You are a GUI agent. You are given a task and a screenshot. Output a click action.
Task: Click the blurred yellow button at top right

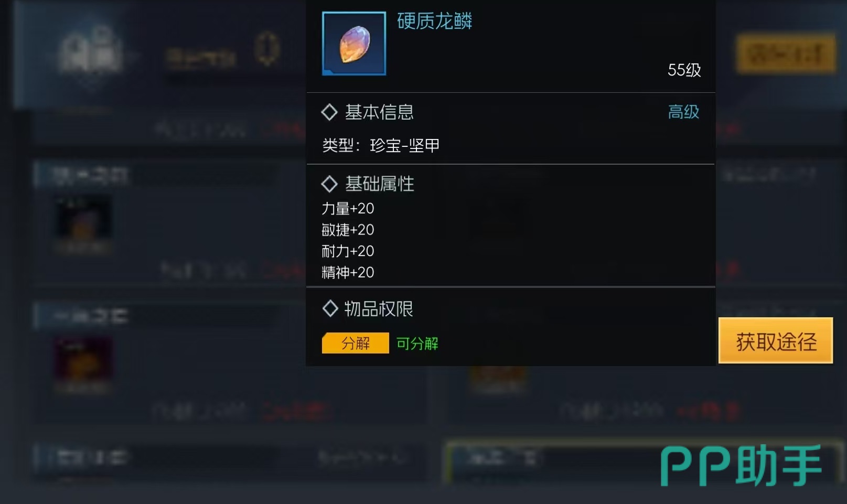786,53
